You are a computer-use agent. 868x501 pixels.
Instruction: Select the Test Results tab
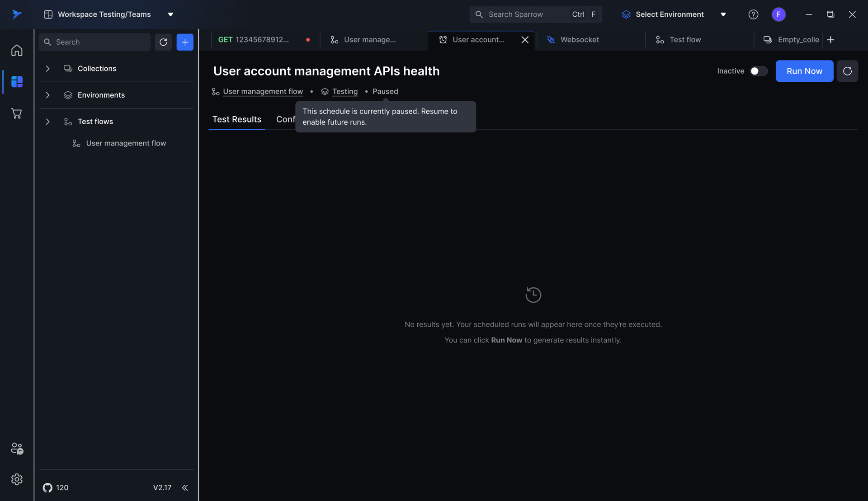237,119
